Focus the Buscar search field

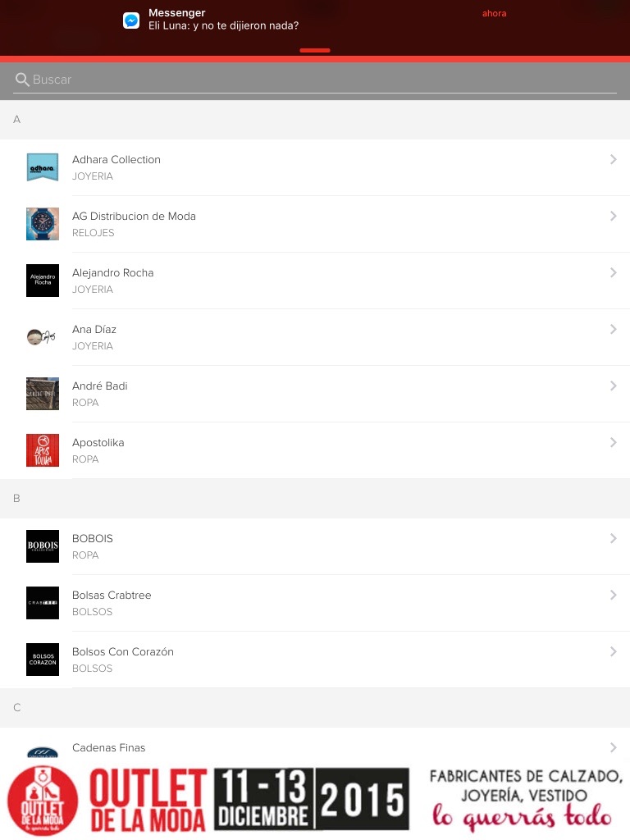320,80
